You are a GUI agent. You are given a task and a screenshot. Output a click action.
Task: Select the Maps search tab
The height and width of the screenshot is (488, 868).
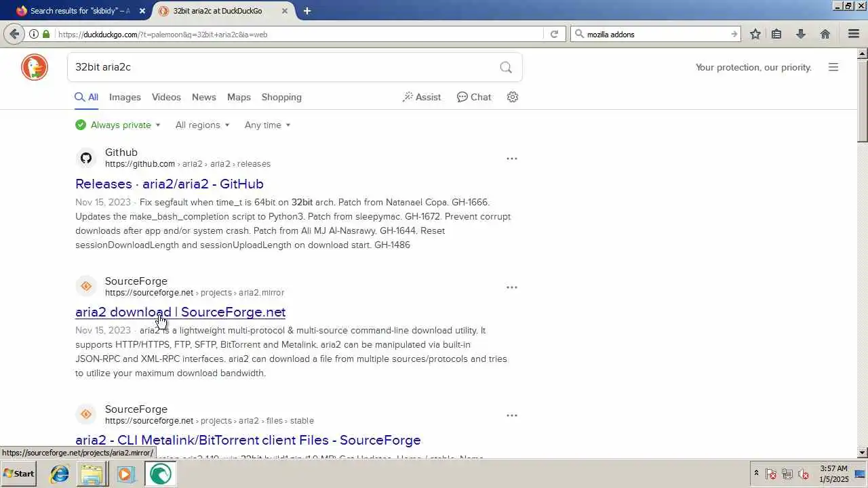point(239,97)
